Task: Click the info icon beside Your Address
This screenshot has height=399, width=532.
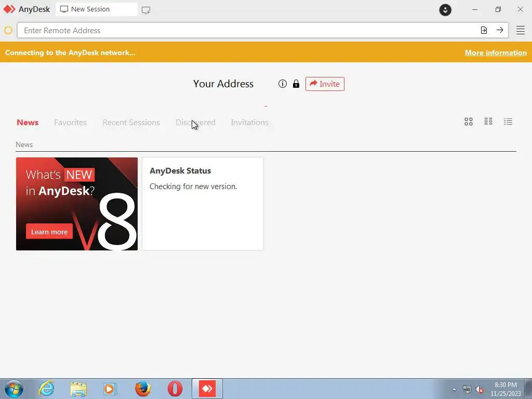Action: pos(282,84)
